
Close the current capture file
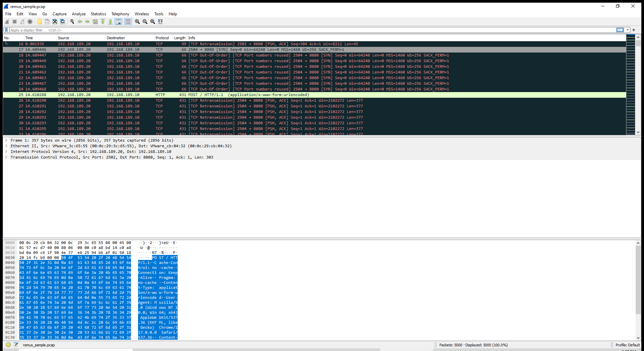tap(55, 22)
